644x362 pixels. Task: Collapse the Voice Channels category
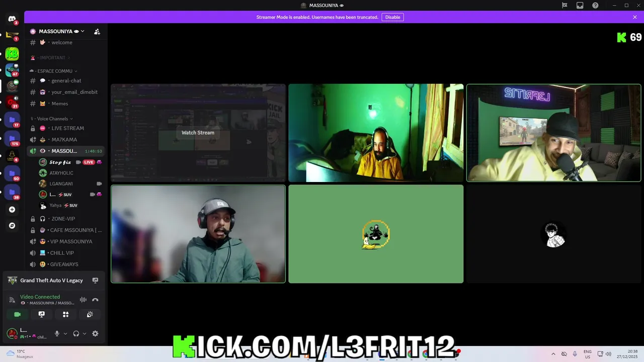point(52,119)
